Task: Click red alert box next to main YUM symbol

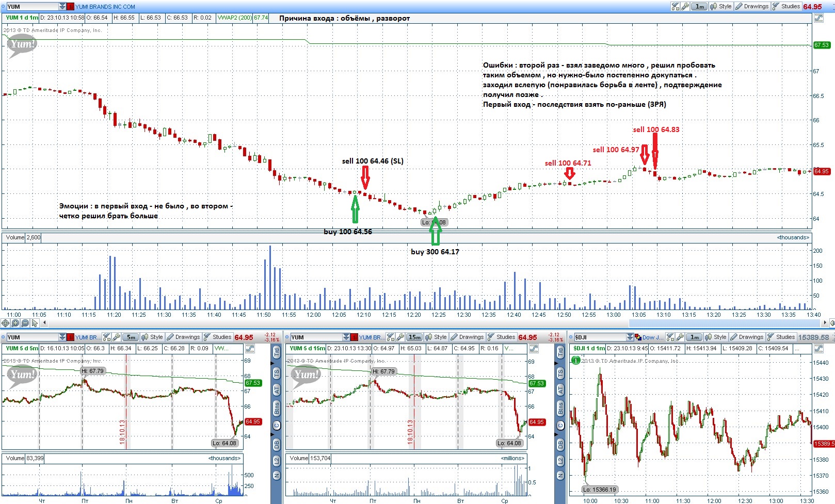Action: click(71, 7)
